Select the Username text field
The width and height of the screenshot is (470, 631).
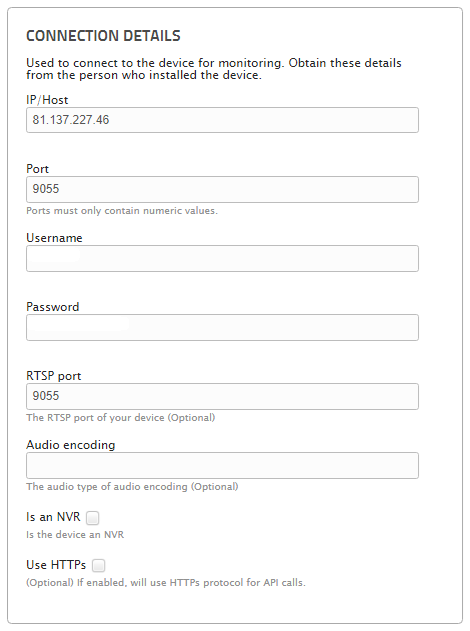pyautogui.click(x=222, y=258)
